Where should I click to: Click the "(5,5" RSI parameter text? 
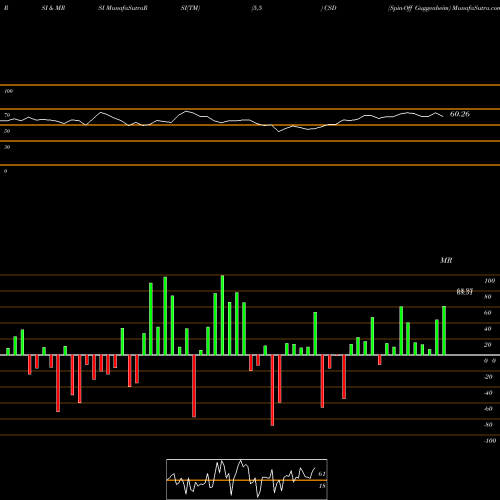coord(257,8)
